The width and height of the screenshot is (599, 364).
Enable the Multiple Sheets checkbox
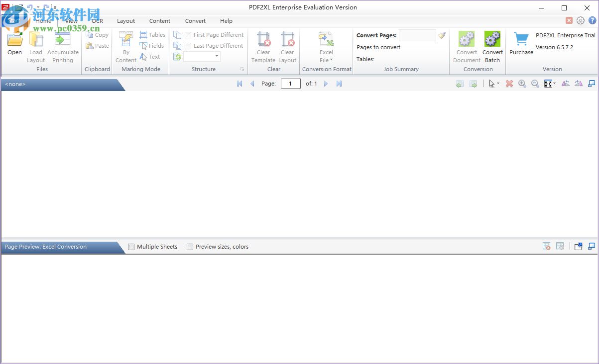[x=131, y=247]
